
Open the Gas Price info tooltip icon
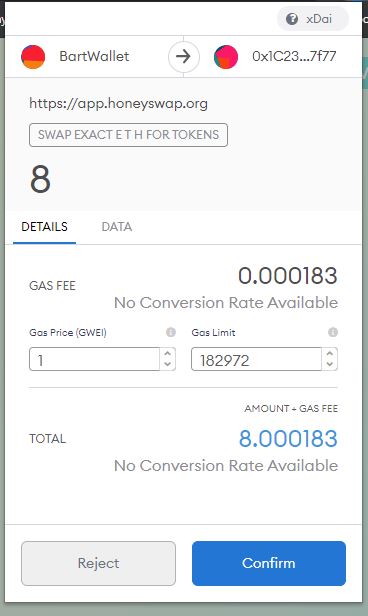[170, 332]
